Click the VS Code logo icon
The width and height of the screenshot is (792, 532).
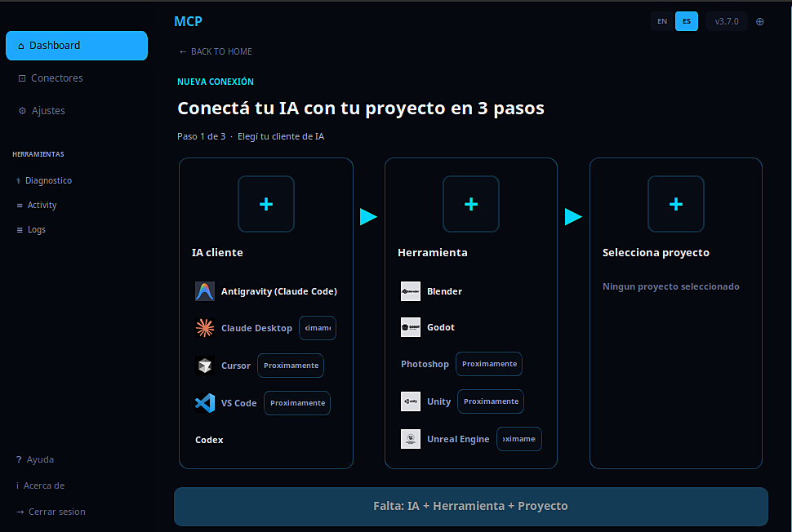pos(205,403)
